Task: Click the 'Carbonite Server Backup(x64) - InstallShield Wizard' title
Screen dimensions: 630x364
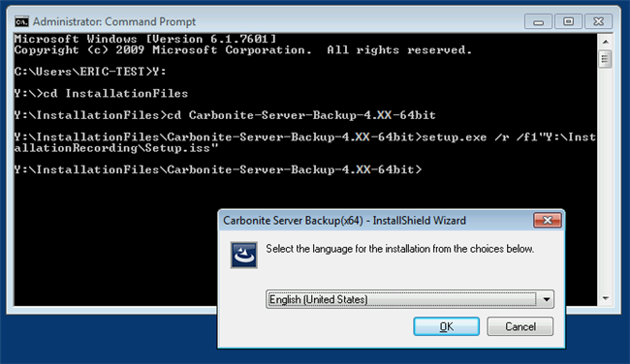Action: coord(344,221)
